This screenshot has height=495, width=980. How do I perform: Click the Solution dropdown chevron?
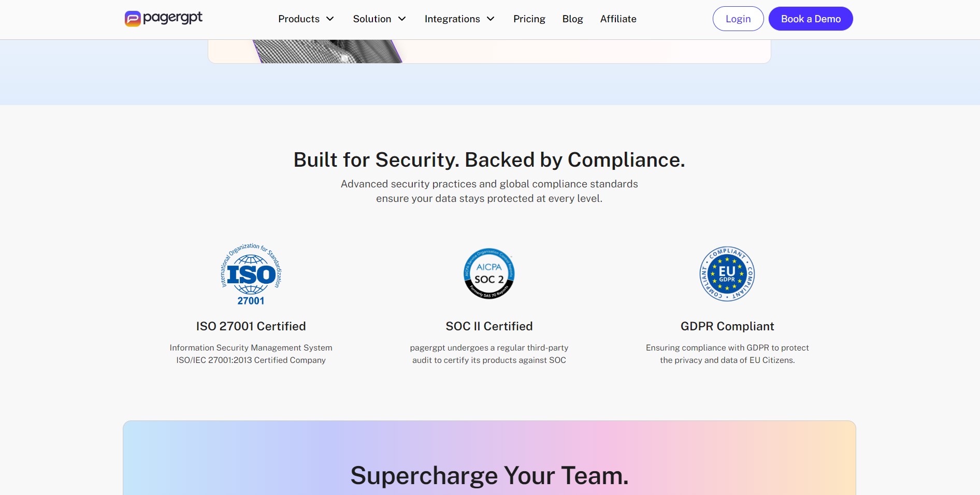(x=401, y=19)
